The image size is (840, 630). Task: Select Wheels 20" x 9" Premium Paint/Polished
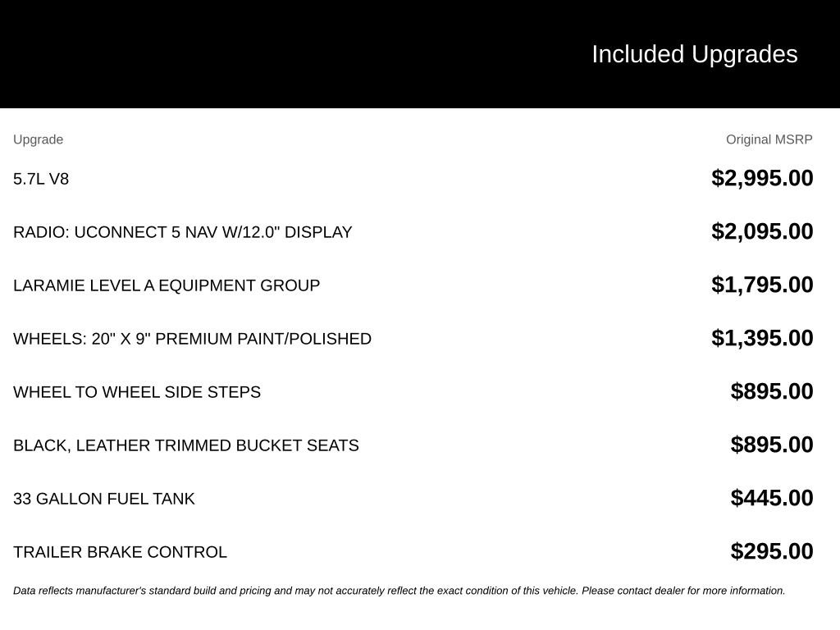pyautogui.click(x=192, y=339)
